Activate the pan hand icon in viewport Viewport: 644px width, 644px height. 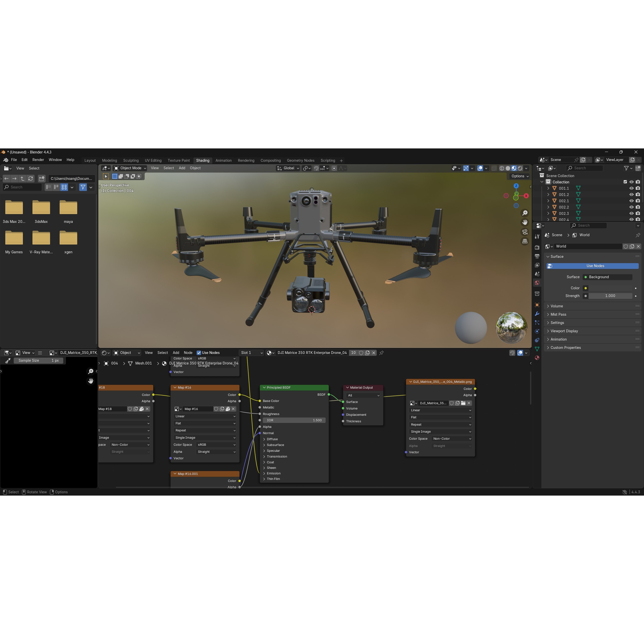pos(525,222)
